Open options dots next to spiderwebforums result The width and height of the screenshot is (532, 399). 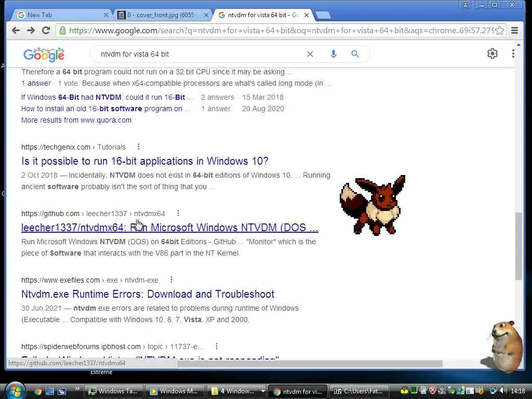[217, 346]
